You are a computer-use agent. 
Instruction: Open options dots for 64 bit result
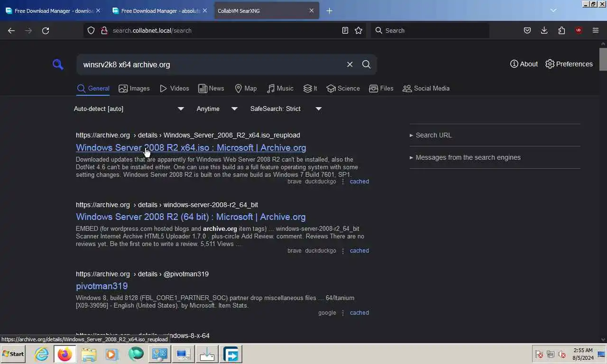[343, 251]
